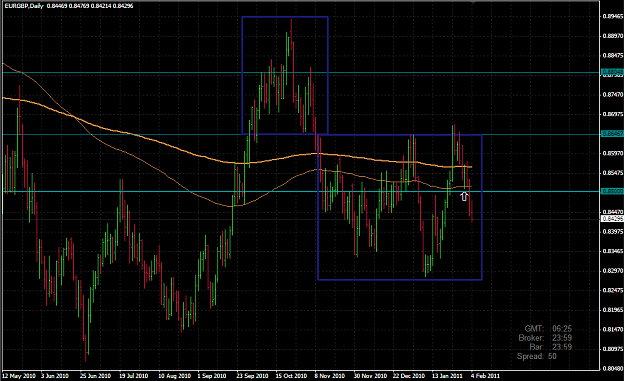Click the 30 Nov 2010 date label
The image size is (625, 381).
[x=370, y=376]
